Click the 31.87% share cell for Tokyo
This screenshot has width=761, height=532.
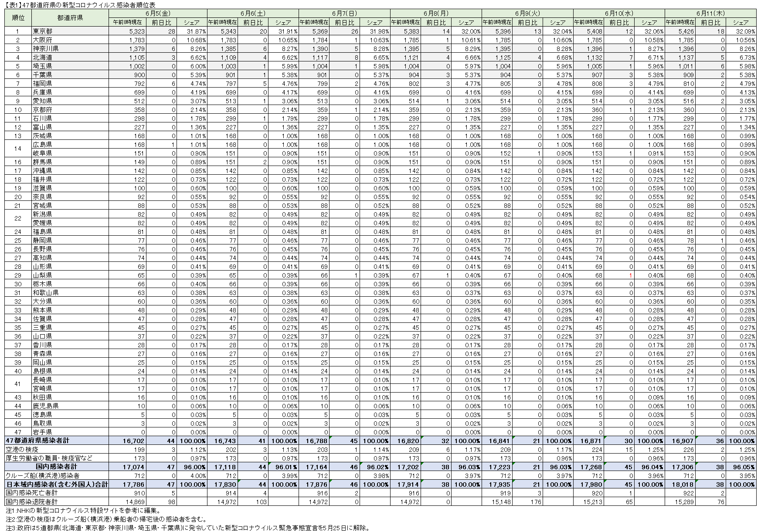(x=191, y=31)
